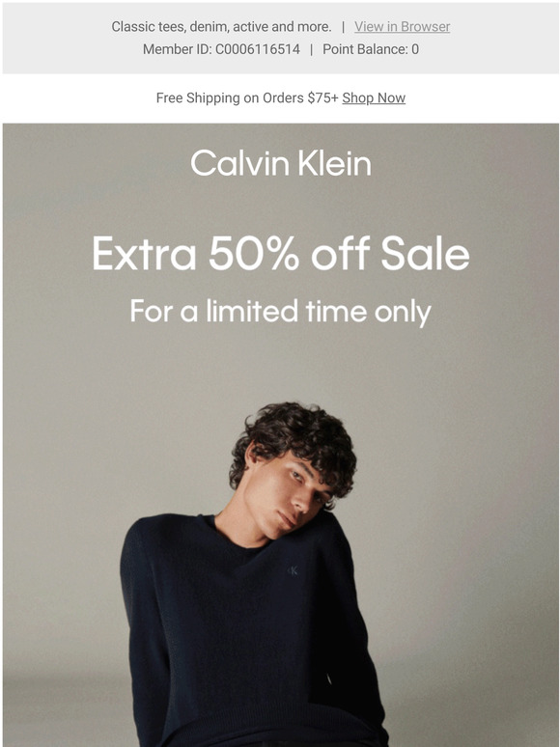Select the Member ID C0006116514 text

pyautogui.click(x=221, y=49)
